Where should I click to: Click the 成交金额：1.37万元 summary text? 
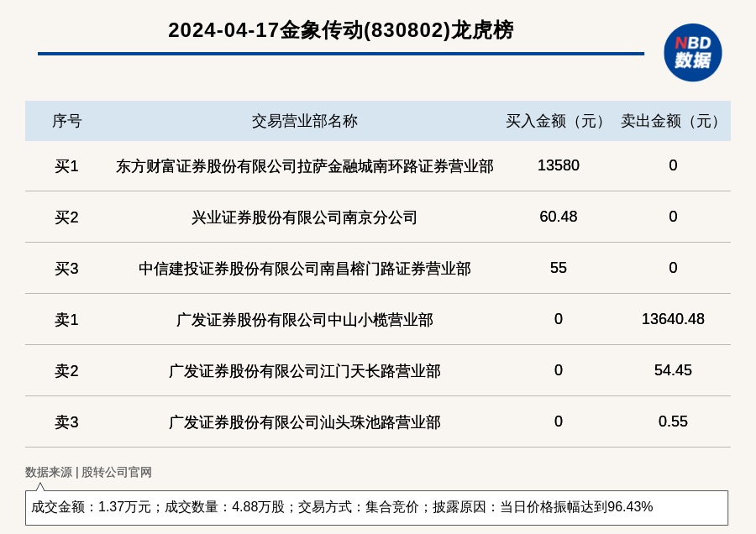[91, 507]
